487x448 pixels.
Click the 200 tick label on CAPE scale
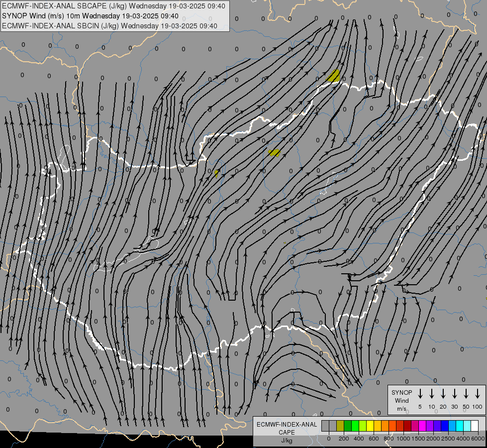coord(344,439)
